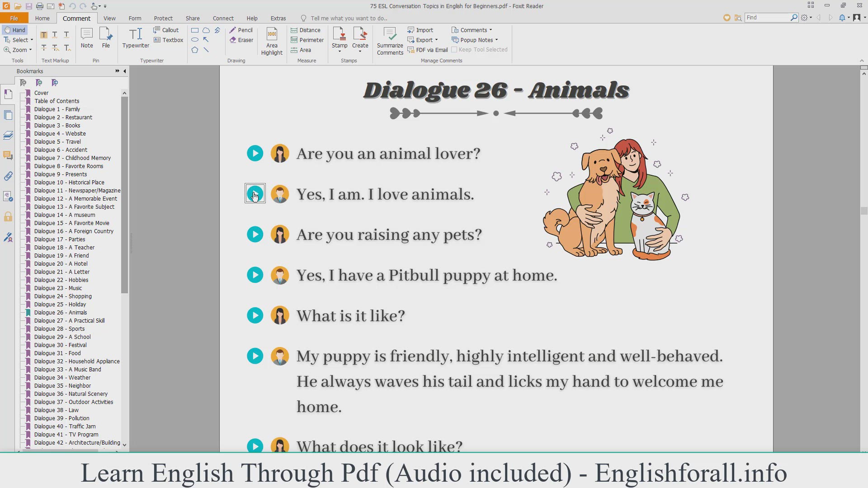Pick the Cloud drawing shape tool
868x488 pixels.
pos(206,30)
